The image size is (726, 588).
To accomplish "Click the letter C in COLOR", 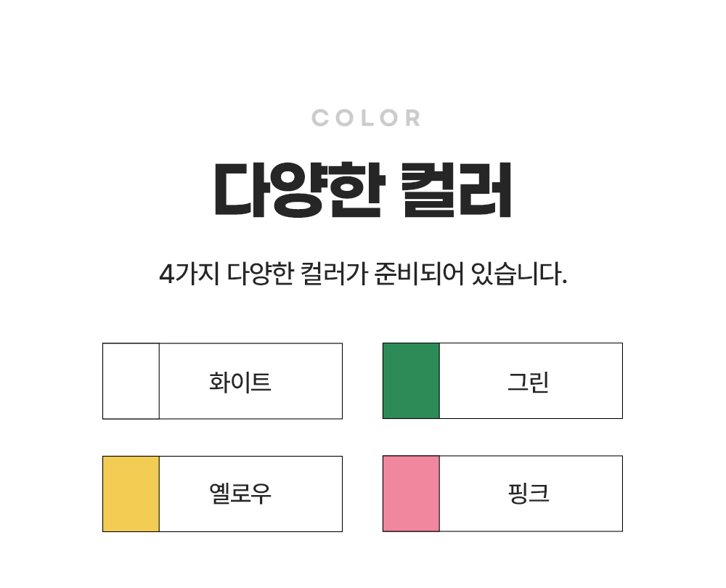I will coord(320,118).
